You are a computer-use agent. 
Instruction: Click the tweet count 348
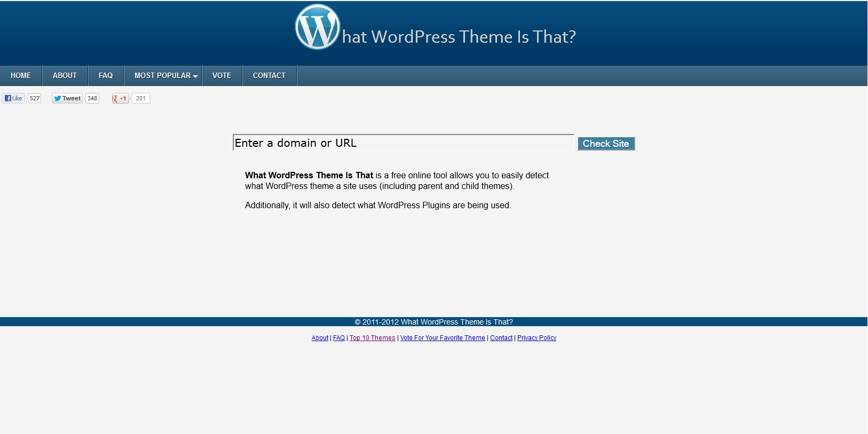point(92,98)
